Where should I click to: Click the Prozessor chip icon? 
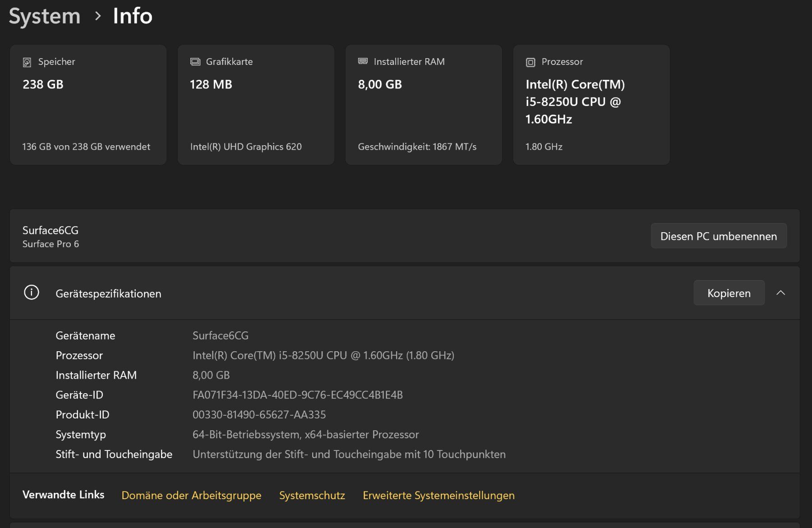tap(531, 62)
